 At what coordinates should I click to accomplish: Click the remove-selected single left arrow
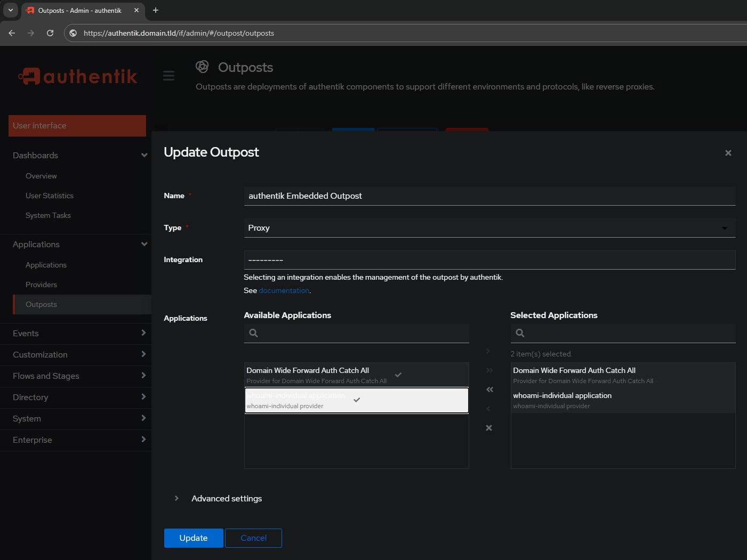pyautogui.click(x=488, y=409)
